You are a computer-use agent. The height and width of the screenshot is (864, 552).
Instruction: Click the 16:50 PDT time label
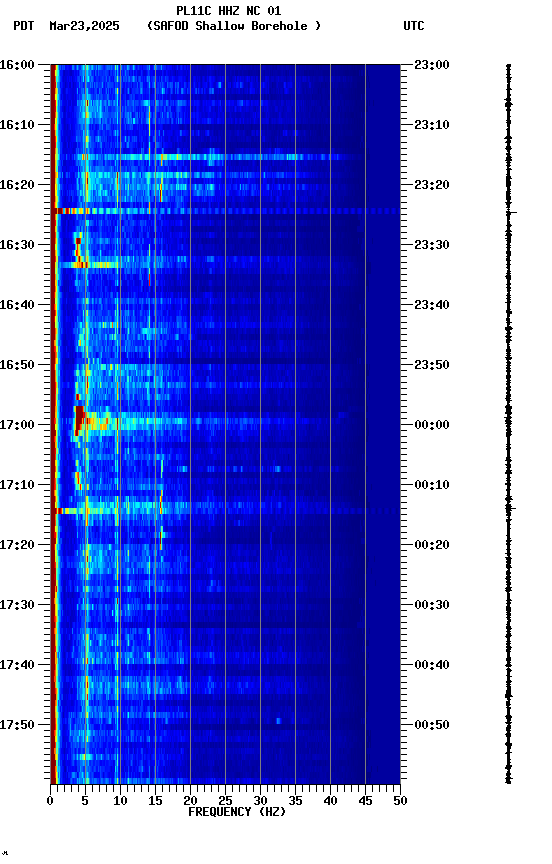(x=17, y=365)
